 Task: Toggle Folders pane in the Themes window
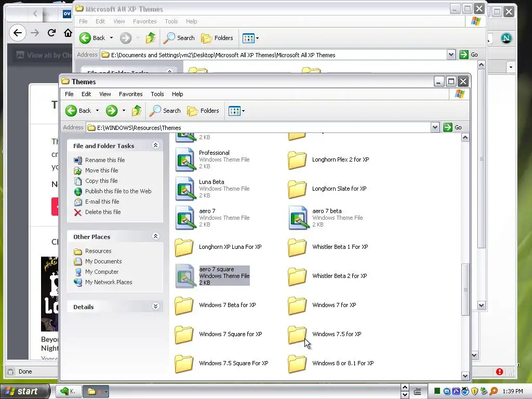pos(203,111)
